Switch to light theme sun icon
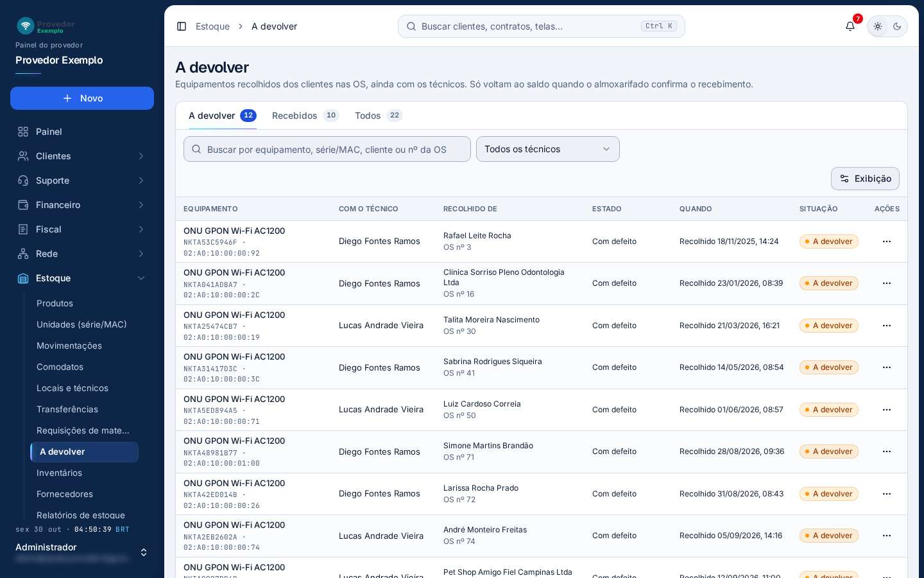 click(878, 26)
